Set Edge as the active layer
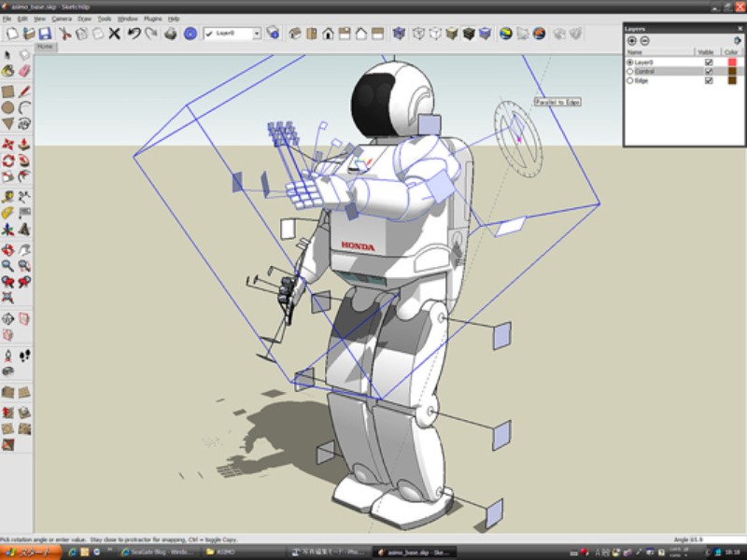The width and height of the screenshot is (747, 560). [629, 80]
